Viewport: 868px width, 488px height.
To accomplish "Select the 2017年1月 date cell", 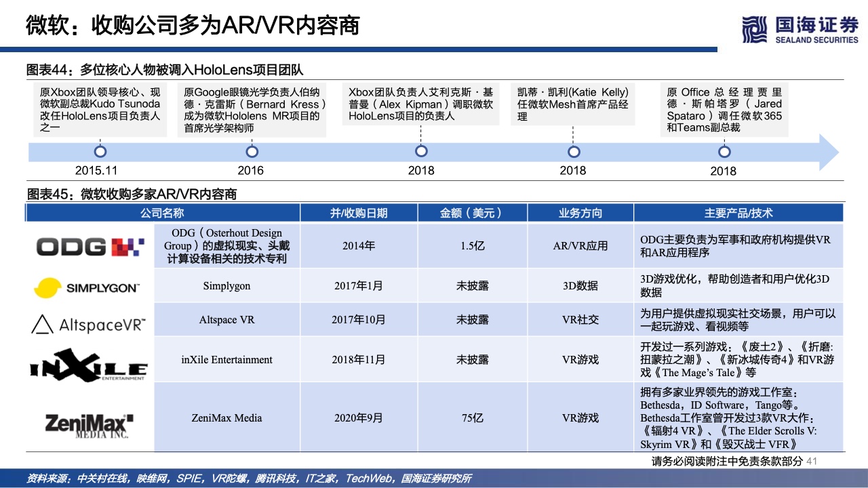I will [359, 286].
